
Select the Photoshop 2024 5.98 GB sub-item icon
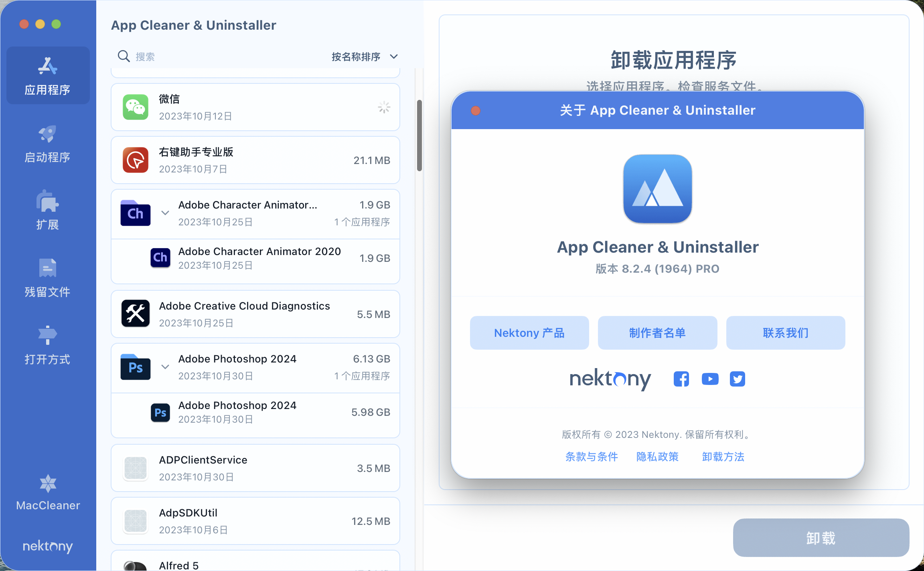(x=160, y=413)
